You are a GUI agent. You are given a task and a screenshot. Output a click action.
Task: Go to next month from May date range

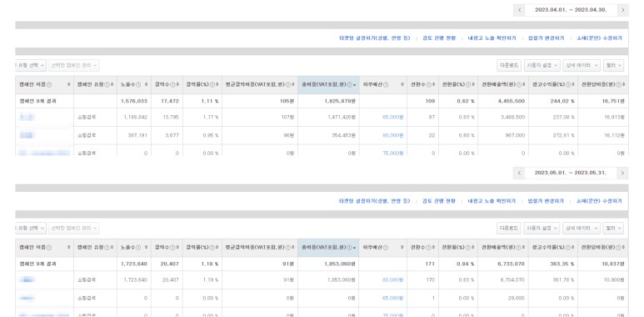tap(622, 173)
